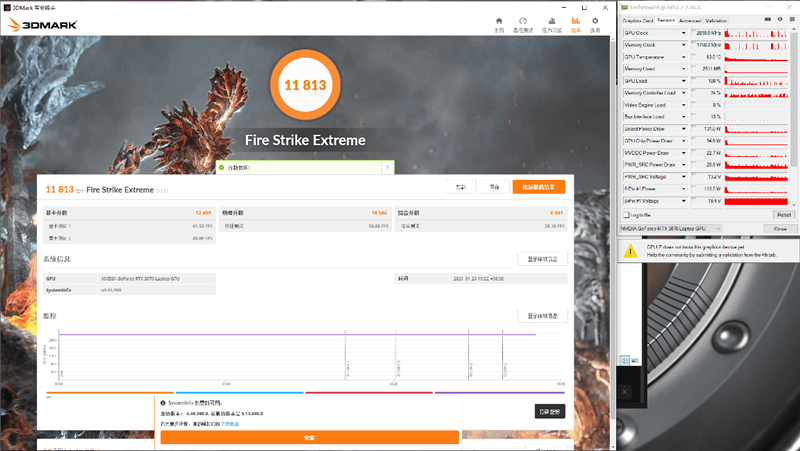The width and height of the screenshot is (800, 451).
Task: Click the red segment of the monitoring timeline bar
Action: 369,393
